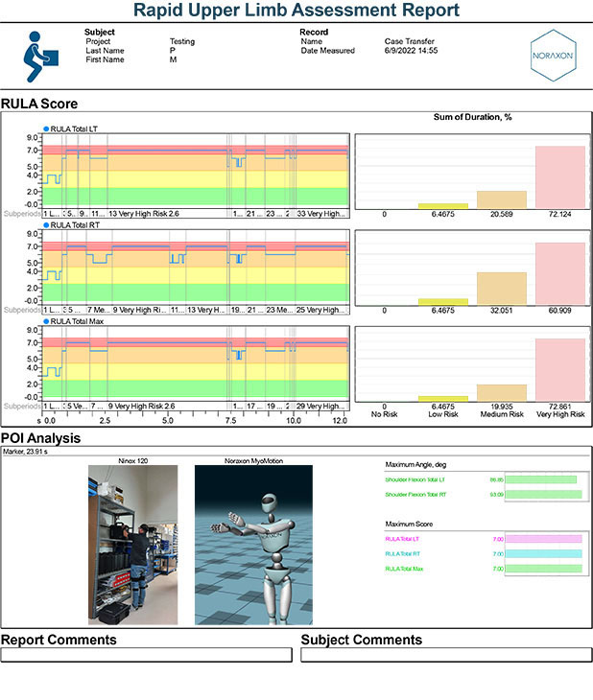Screen dimensions: 593x700
Task: Click the 'Date Measured' field label
Action: [327, 51]
